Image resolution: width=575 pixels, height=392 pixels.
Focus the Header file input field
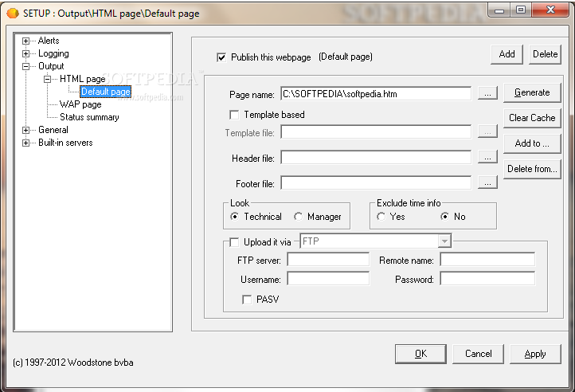(x=376, y=158)
